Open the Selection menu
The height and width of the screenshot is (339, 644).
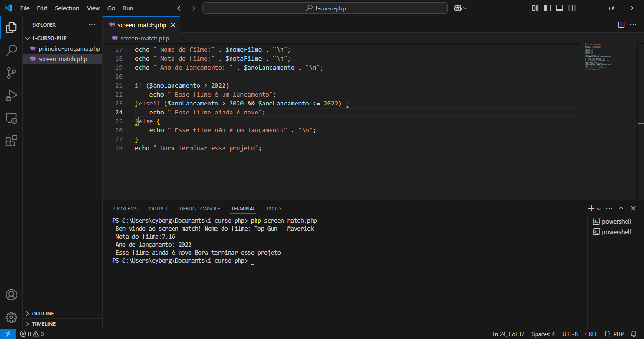coord(67,8)
